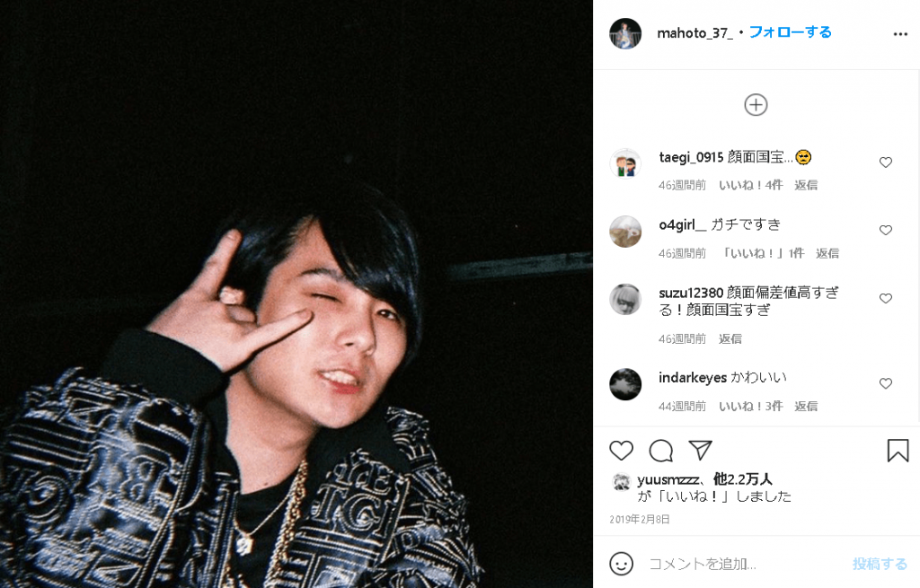View likes list via 他2.2万人
This screenshot has width=920, height=588.
point(742,479)
